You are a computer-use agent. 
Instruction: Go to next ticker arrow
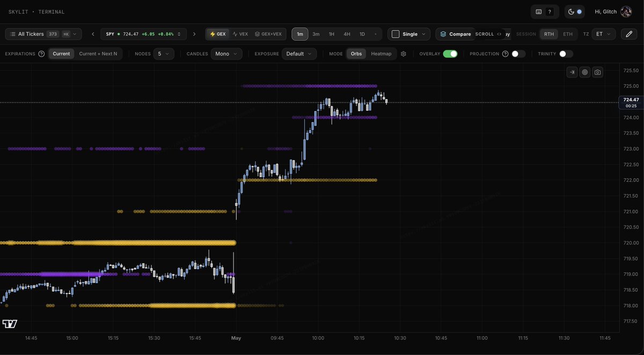[x=194, y=34]
